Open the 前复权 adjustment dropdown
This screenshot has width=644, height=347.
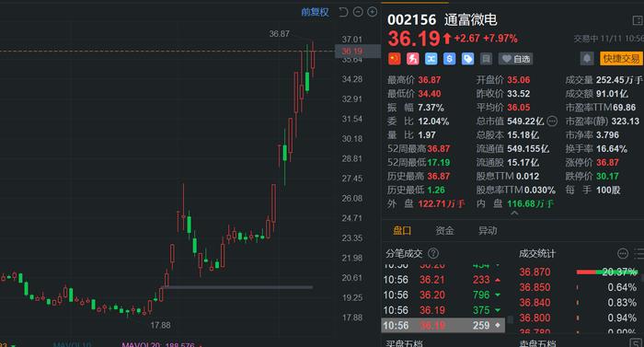[315, 12]
